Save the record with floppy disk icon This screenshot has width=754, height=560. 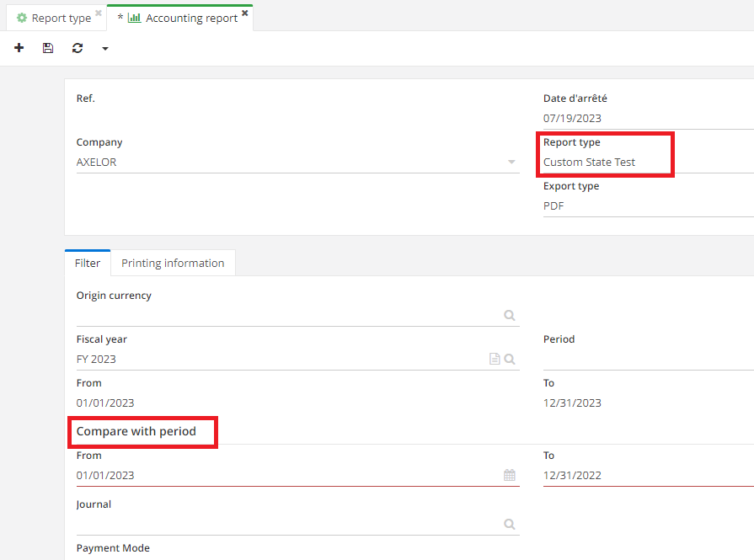[48, 49]
